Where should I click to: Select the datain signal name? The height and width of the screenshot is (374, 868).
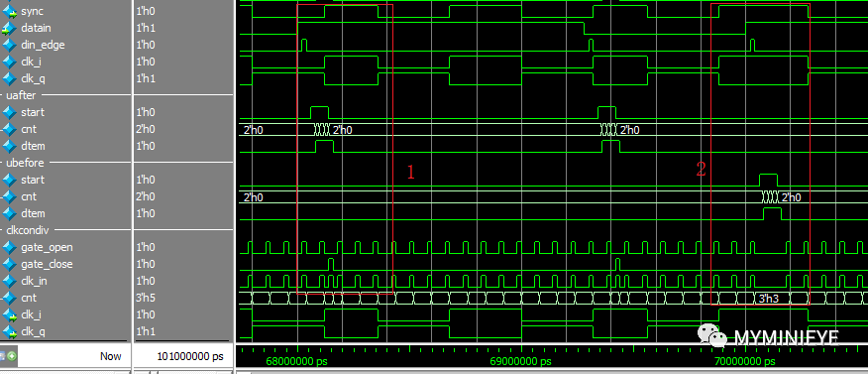click(x=36, y=28)
